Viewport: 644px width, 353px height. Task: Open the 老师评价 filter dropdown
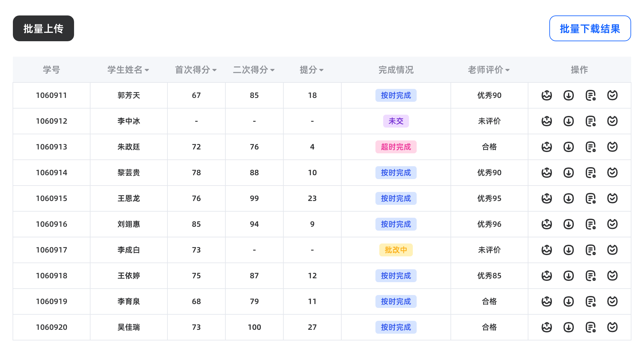[508, 70]
